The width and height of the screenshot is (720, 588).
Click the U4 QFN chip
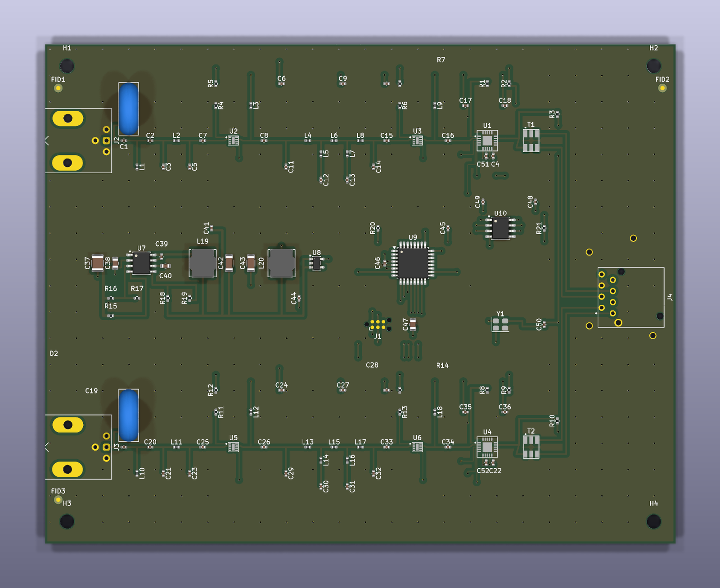point(487,447)
